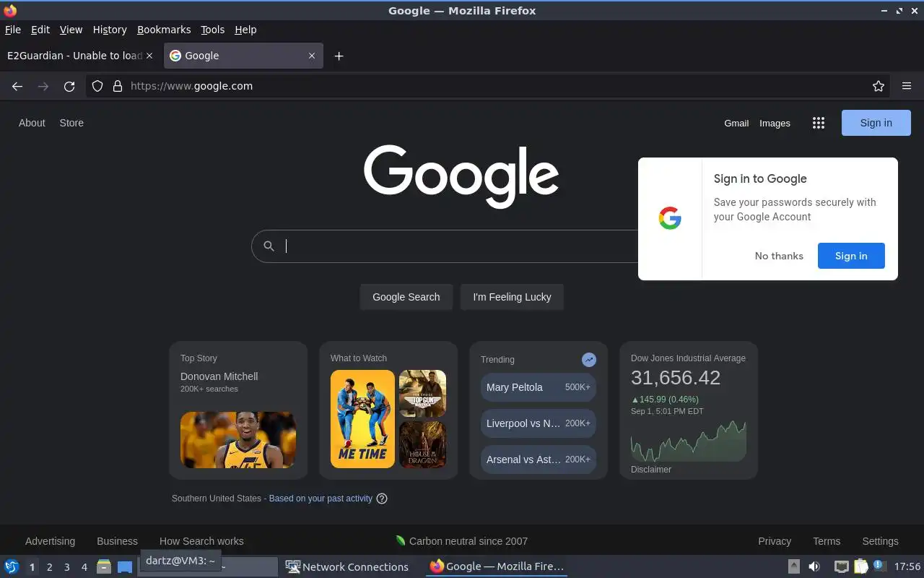The height and width of the screenshot is (578, 924).
Task: Open the wired network tray icon
Action: (x=841, y=566)
